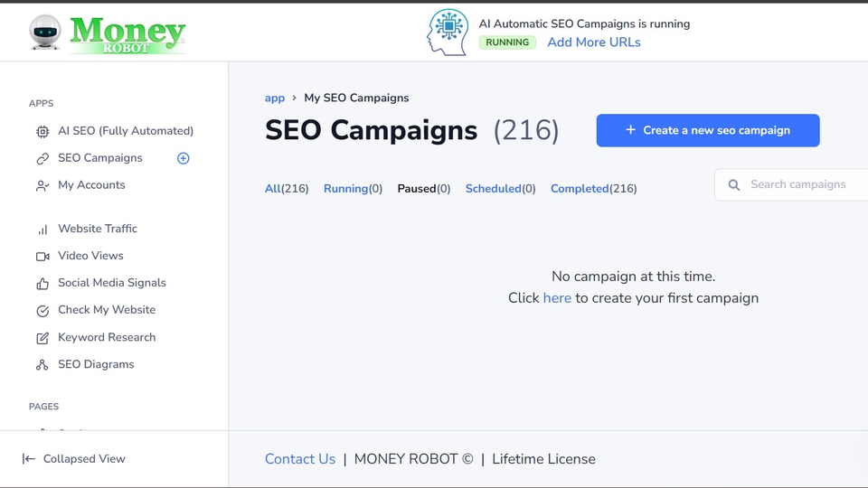Click the Collapsed View arrow icon
Image resolution: width=868 pixels, height=488 pixels.
tap(29, 459)
